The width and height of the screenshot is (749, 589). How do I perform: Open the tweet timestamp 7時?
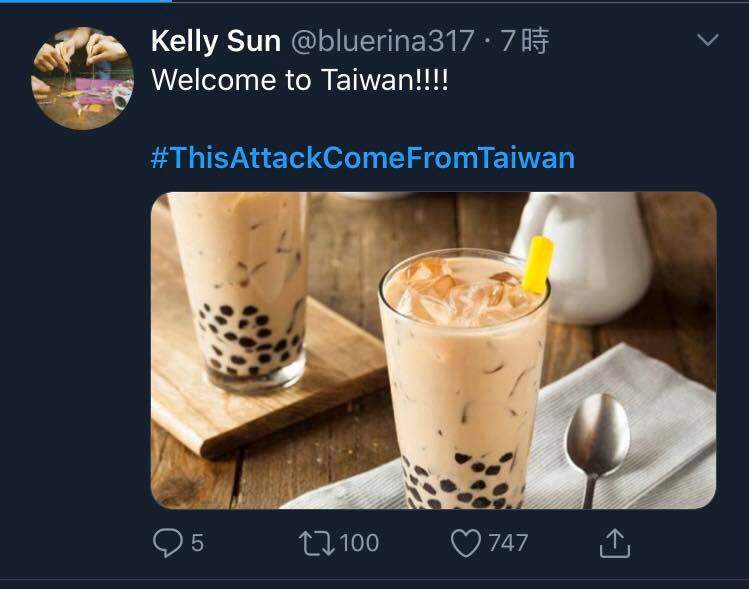tap(525, 41)
